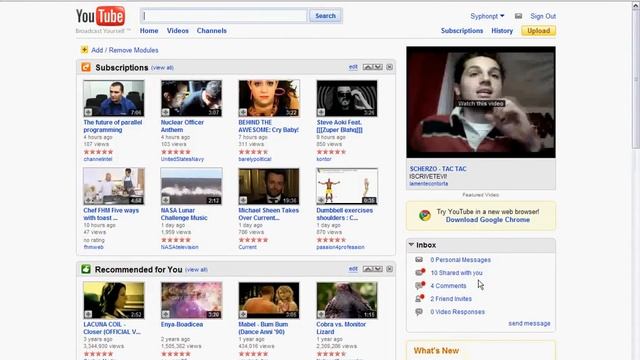Open 2 Friend Invites link
The image size is (640, 360).
[x=451, y=299]
